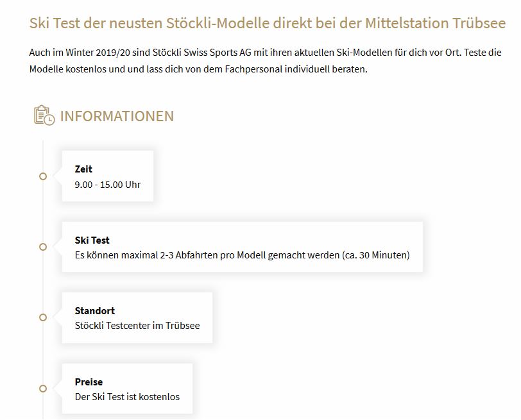
Task: Click the timeline circle beside Preise
Action: point(43,389)
